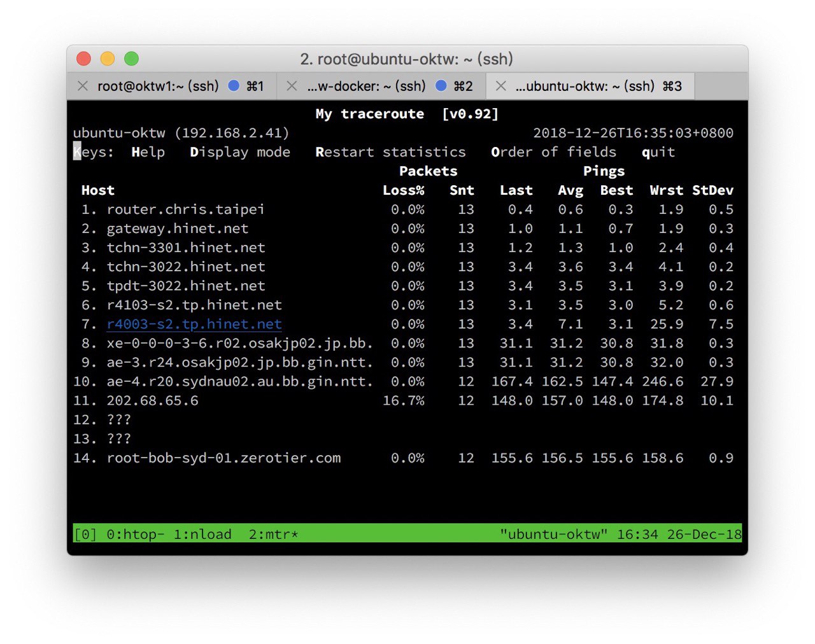Click the 26-Dec-18 date in tmux status bar
The height and width of the screenshot is (644, 815).
[x=705, y=535]
